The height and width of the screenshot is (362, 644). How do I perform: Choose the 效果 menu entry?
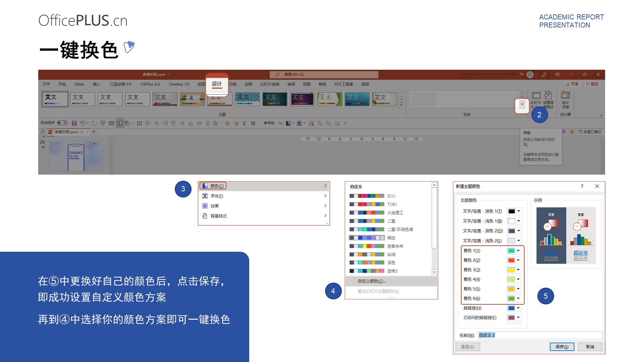coord(264,206)
